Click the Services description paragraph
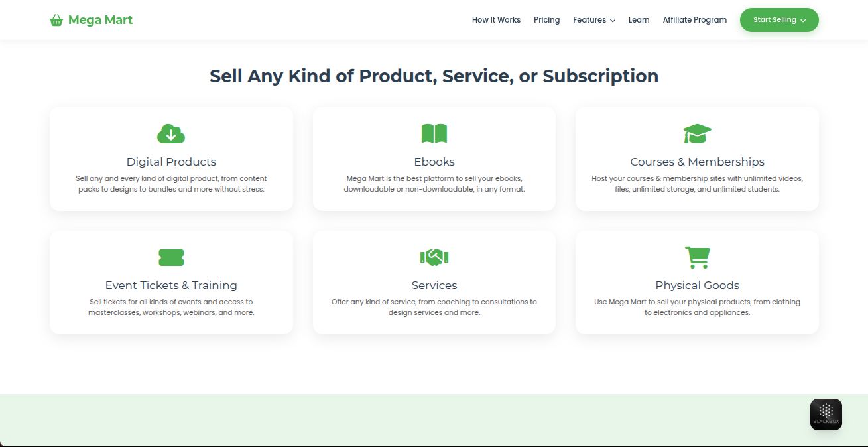 click(x=434, y=307)
